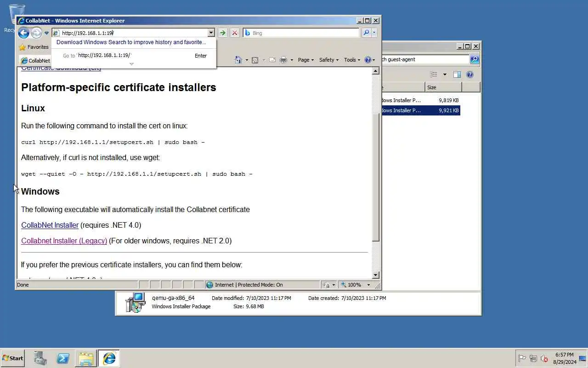Open the CollabNet Installer link
This screenshot has width=588, height=368.
(50, 225)
